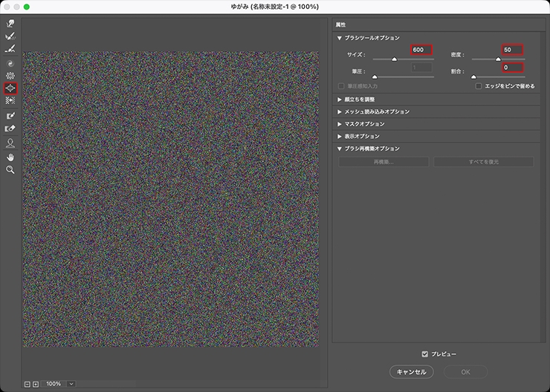
Task: Click the zoom out minus button
Action: coord(27,384)
